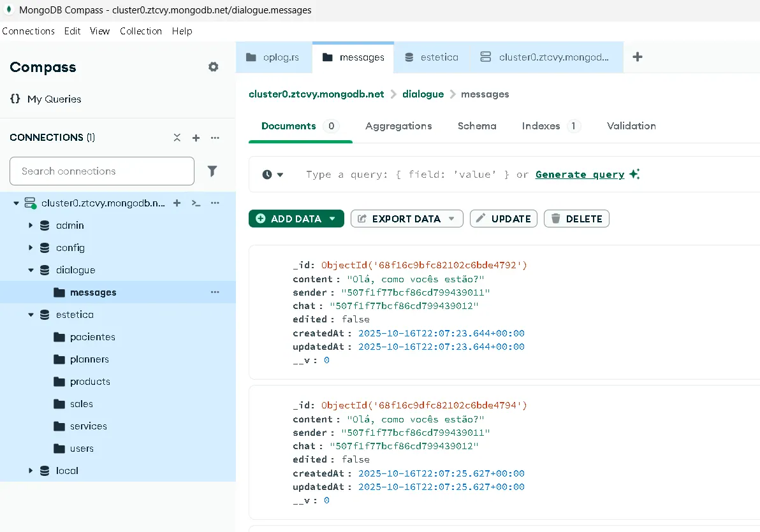
Task: Select the Documents tab
Action: click(300, 126)
